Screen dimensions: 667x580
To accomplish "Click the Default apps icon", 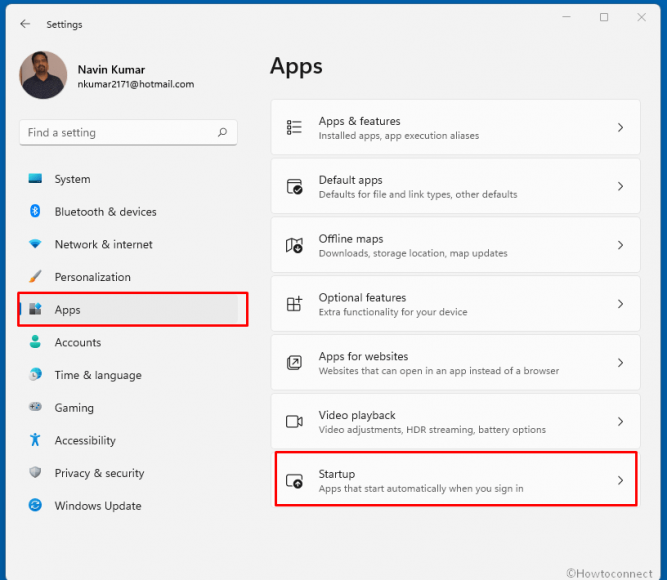I will (294, 186).
